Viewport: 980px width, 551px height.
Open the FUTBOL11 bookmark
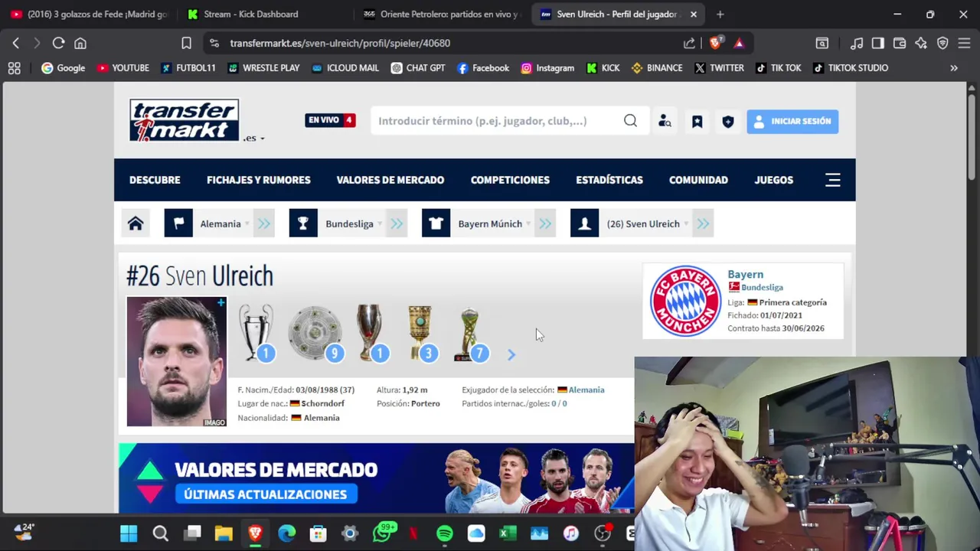click(x=188, y=67)
